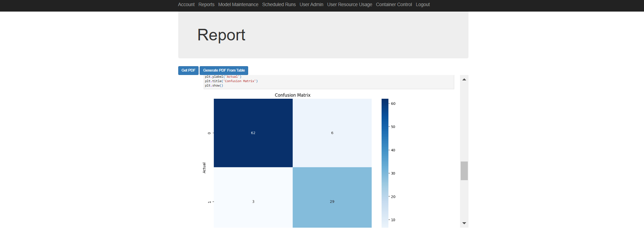The width and height of the screenshot is (644, 247).
Task: View User Resource Usage page
Action: (x=350, y=4)
